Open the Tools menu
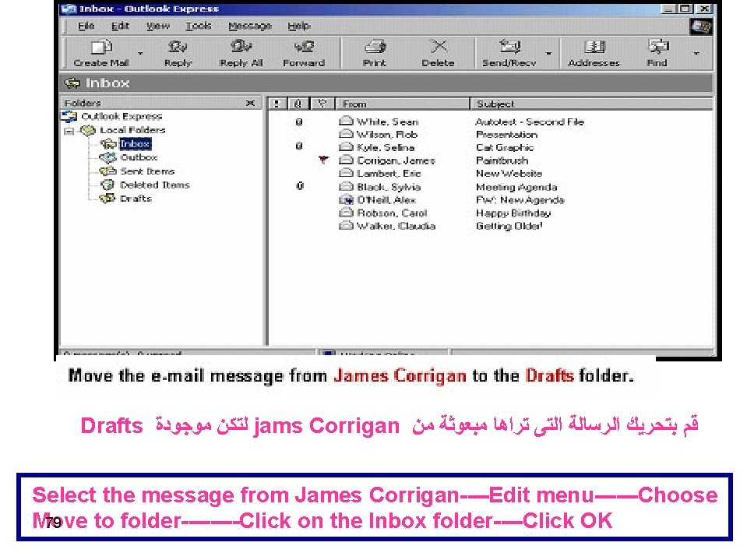This screenshot has height=560, width=747. click(198, 26)
